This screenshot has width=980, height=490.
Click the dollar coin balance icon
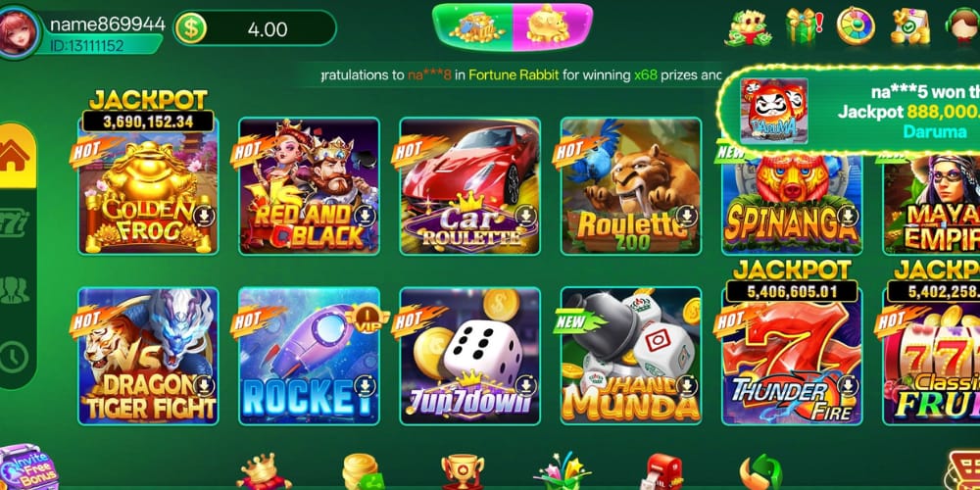[x=190, y=28]
